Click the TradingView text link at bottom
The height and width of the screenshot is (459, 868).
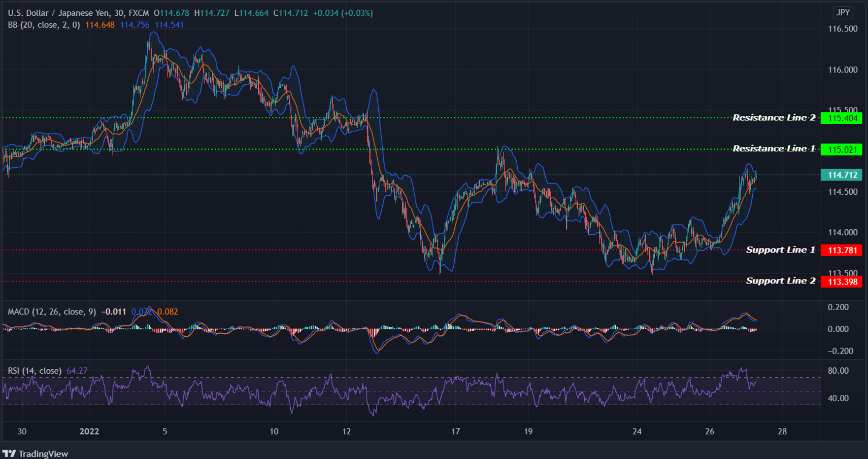point(44,454)
